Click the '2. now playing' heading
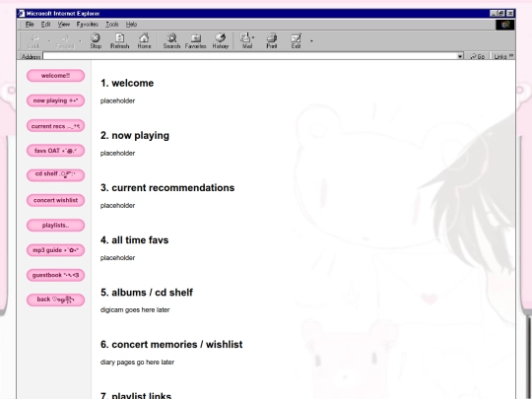 click(135, 135)
